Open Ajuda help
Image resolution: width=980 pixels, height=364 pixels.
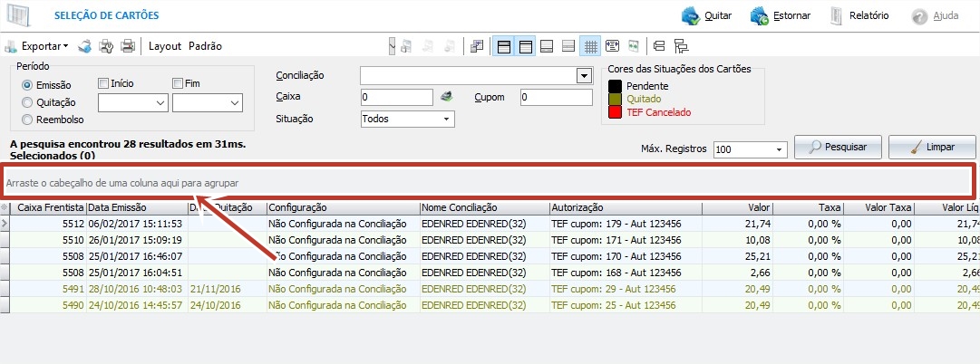[x=935, y=16]
